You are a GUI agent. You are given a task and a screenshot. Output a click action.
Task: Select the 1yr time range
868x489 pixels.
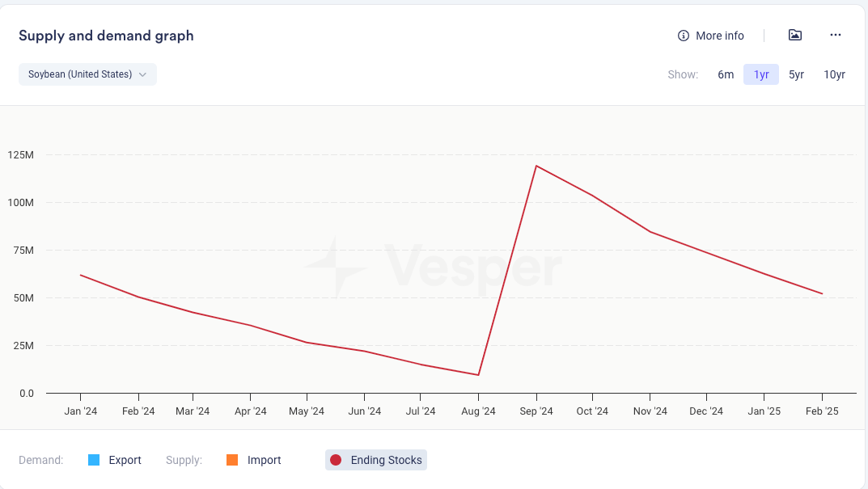pos(761,74)
